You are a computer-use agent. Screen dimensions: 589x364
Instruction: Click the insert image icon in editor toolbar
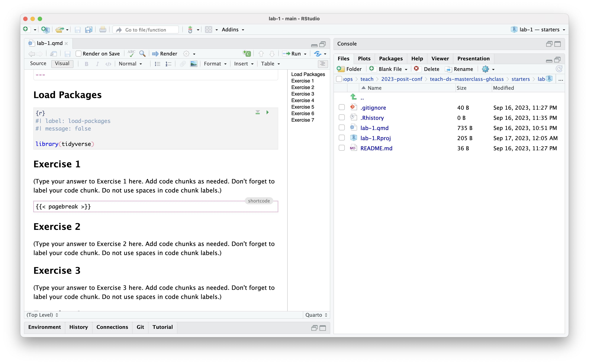tap(194, 64)
